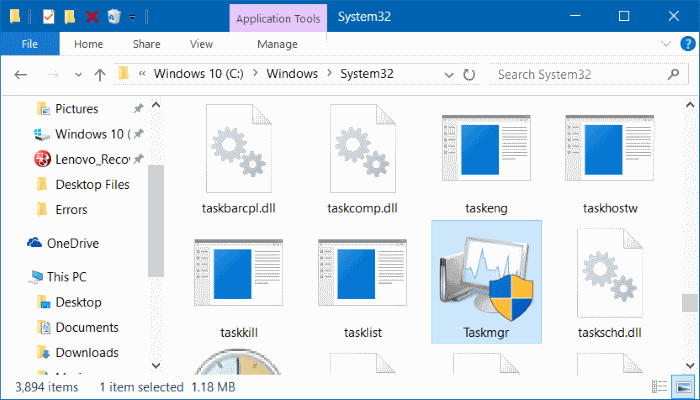Viewport: 700px width, 400px height.
Task: Click the navigation pane scroll down arrow
Action: (156, 365)
